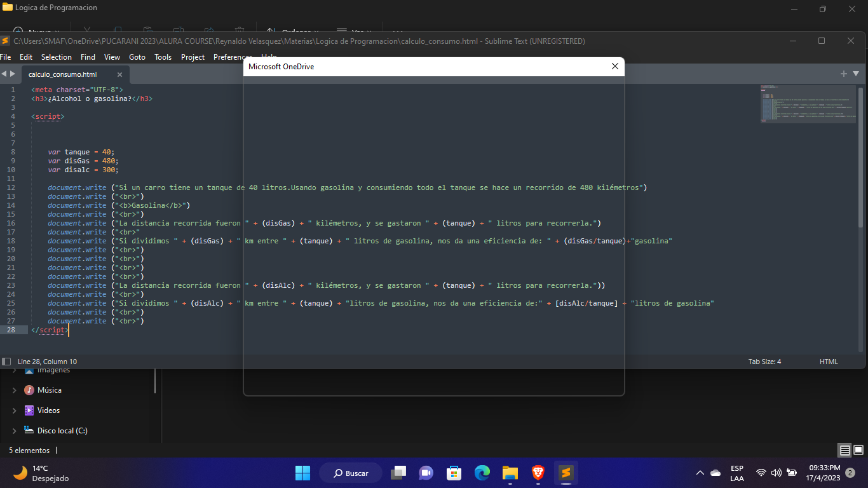This screenshot has height=488, width=868.
Task: Switch Explorer to large icons view
Action: (x=858, y=451)
